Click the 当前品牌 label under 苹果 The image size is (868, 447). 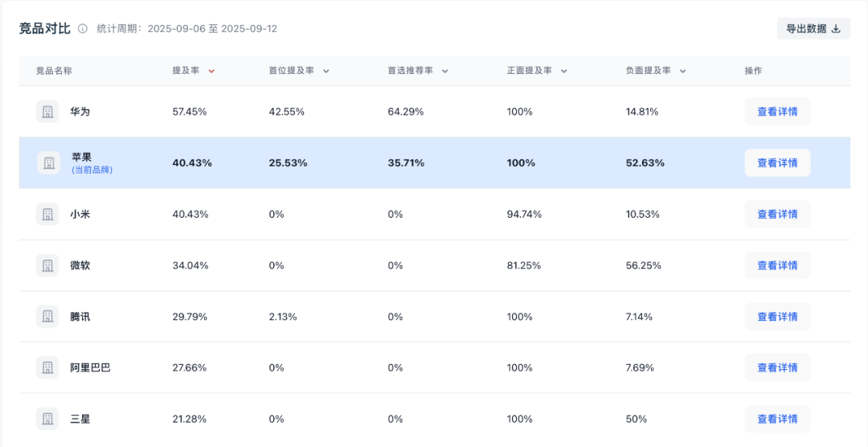[92, 170]
